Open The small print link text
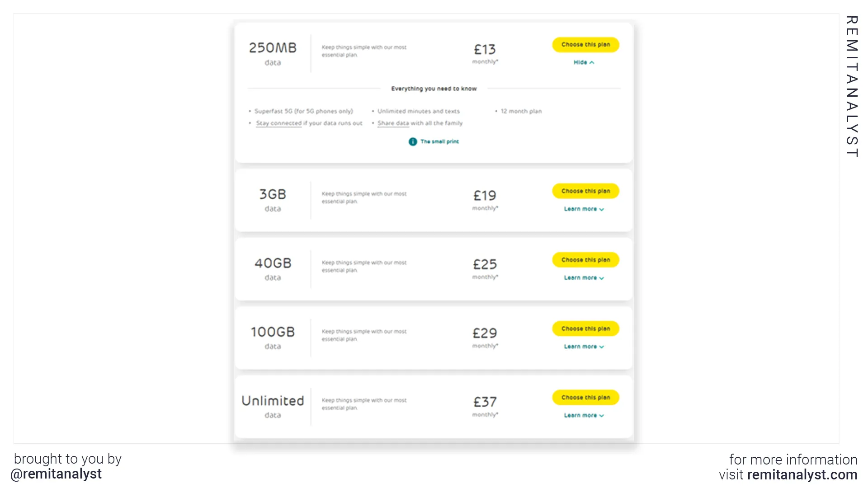The image size is (868, 488). point(439,141)
